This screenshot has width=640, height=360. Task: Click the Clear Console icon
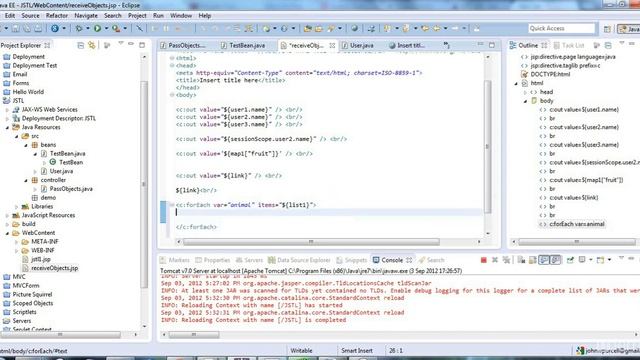521,260
